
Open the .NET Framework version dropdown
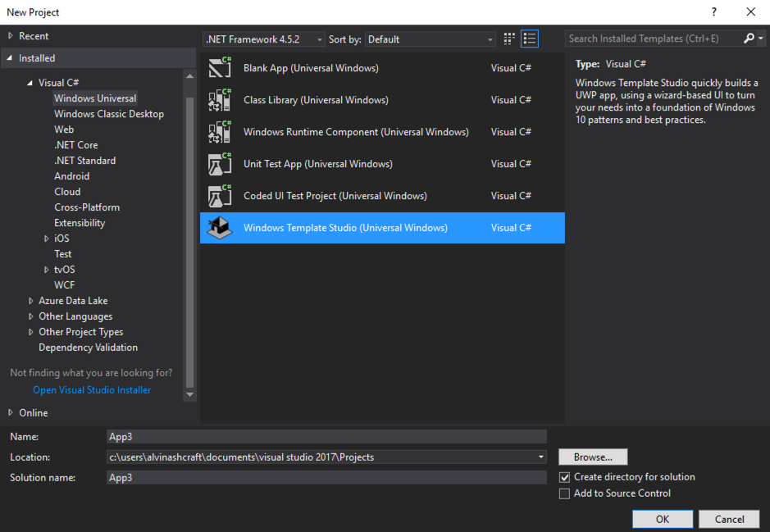[x=264, y=39]
